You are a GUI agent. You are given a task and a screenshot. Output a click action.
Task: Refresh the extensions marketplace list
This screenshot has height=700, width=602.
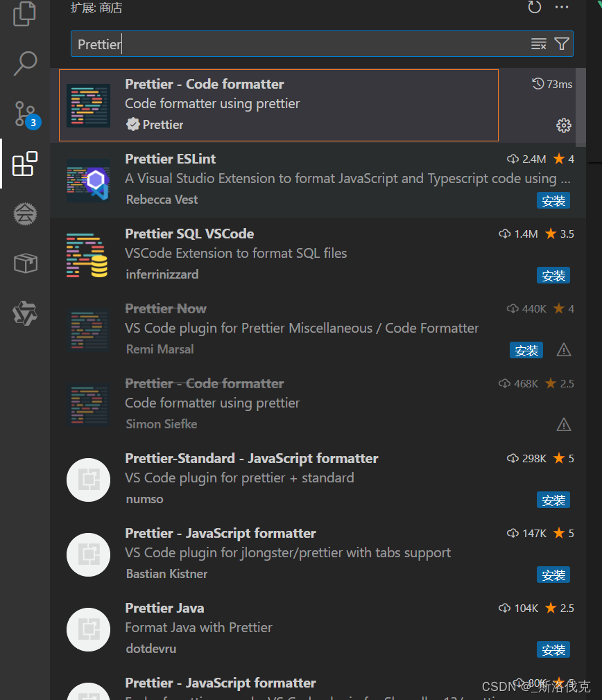[x=535, y=7]
